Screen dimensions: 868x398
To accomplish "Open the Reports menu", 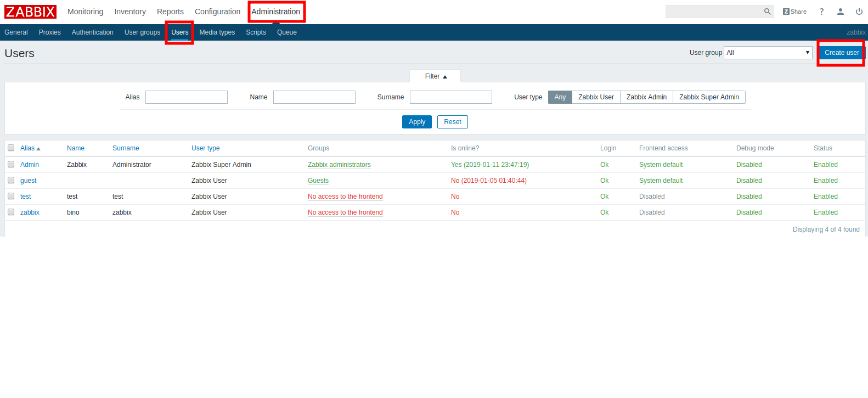I will [170, 12].
